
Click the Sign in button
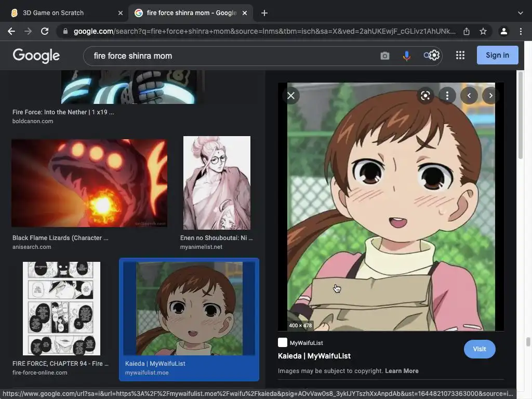pyautogui.click(x=497, y=55)
